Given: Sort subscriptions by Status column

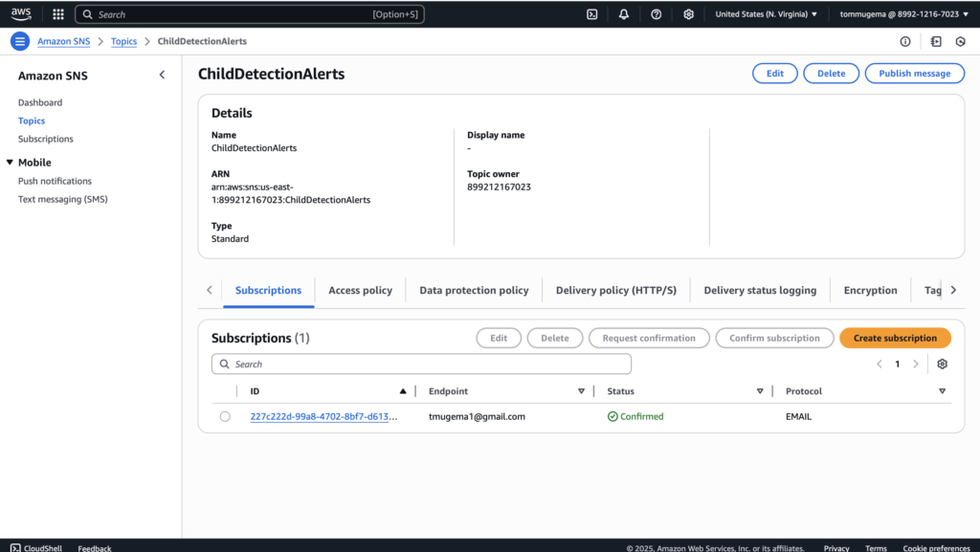Looking at the screenshot, I should coord(760,391).
